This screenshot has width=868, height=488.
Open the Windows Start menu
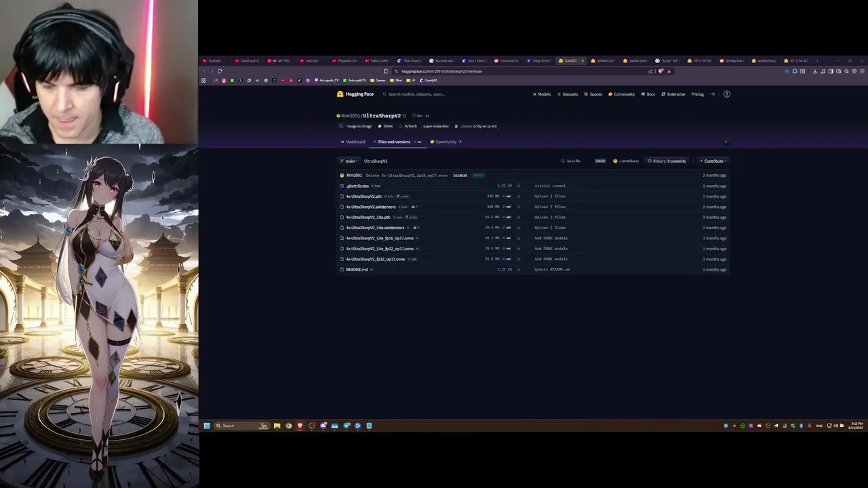coord(207,426)
